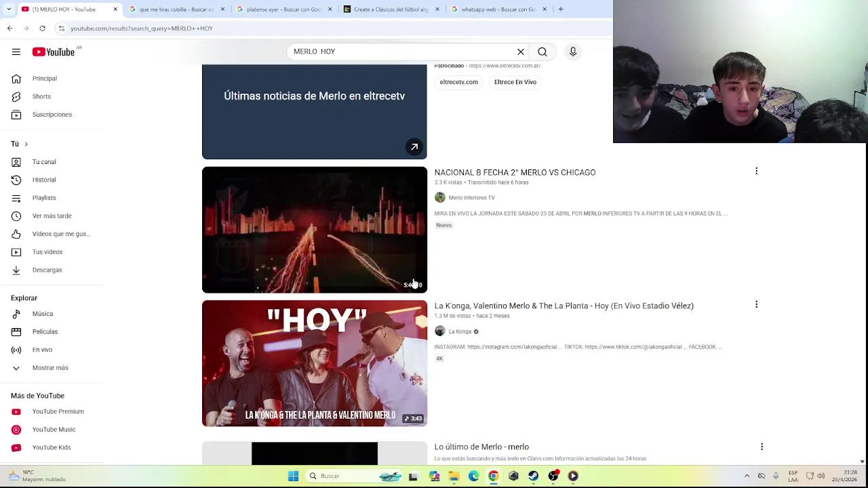Open Tu canal in the sidebar
Image resolution: width=868 pixels, height=488 pixels.
pyautogui.click(x=44, y=162)
